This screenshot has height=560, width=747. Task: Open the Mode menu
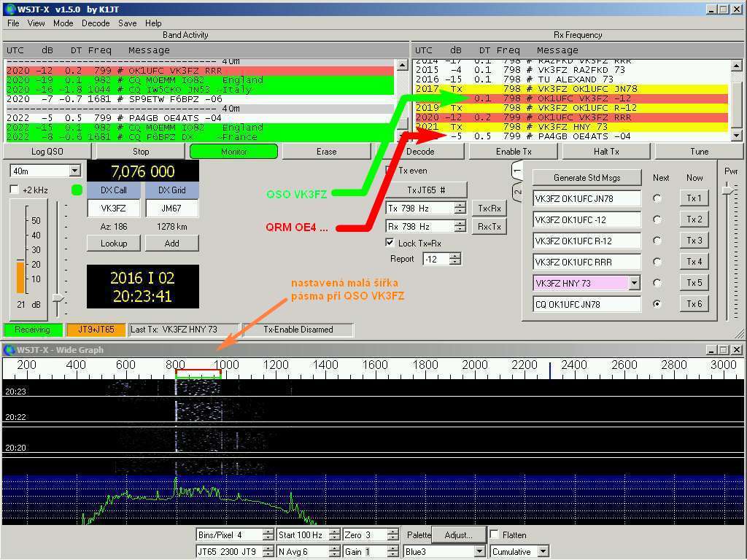click(x=63, y=23)
